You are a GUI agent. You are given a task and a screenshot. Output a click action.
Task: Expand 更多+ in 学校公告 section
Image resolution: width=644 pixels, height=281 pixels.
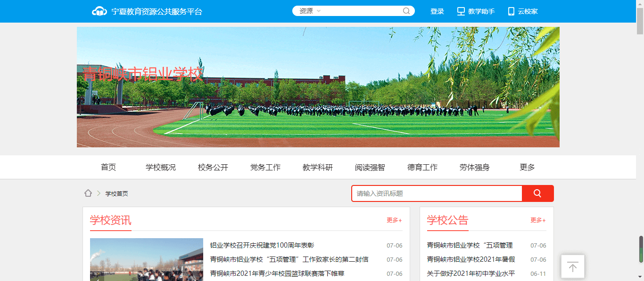(538, 220)
